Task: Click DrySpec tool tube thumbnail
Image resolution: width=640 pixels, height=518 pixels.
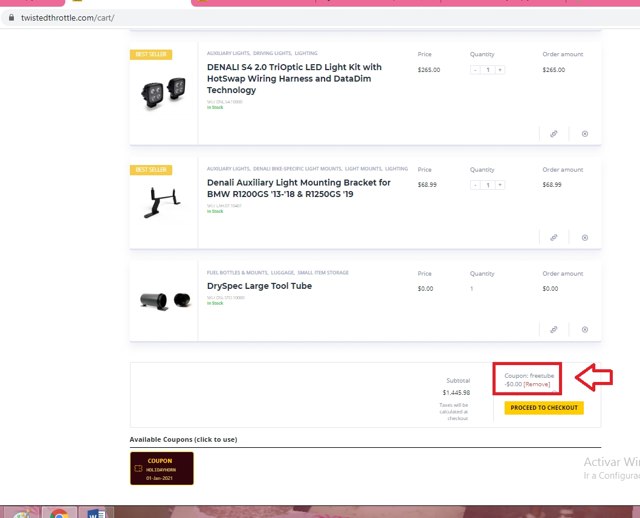Action: (x=165, y=301)
